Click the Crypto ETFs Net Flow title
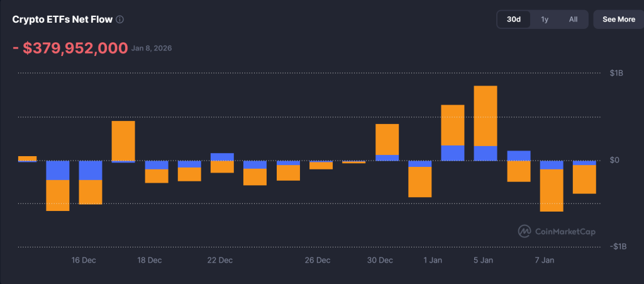This screenshot has height=284, width=644. click(62, 20)
